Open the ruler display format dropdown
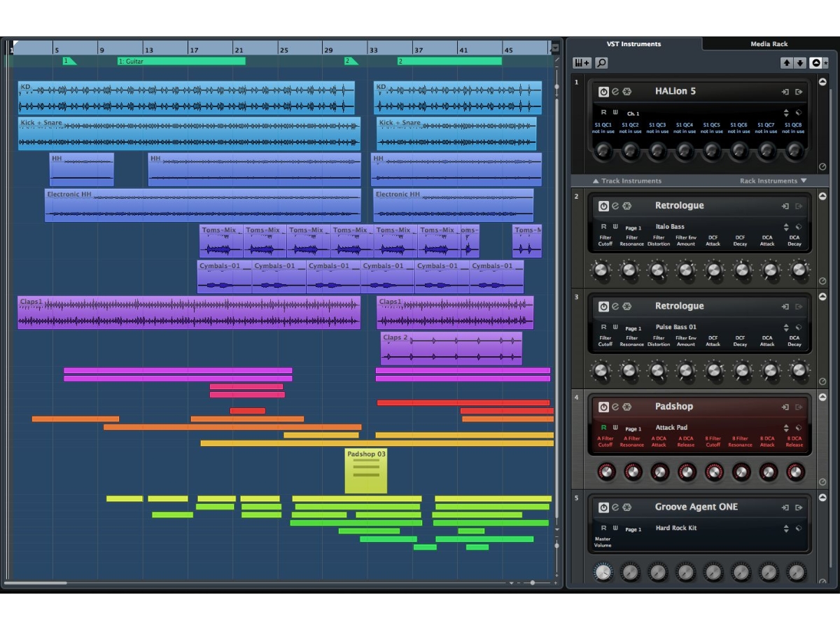The height and width of the screenshot is (630, 840). coord(554,48)
